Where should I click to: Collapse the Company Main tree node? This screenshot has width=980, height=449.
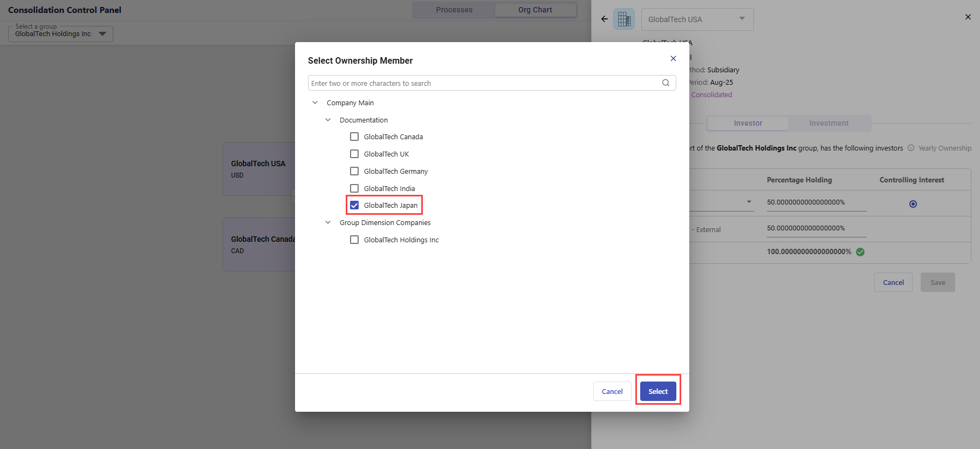point(315,103)
